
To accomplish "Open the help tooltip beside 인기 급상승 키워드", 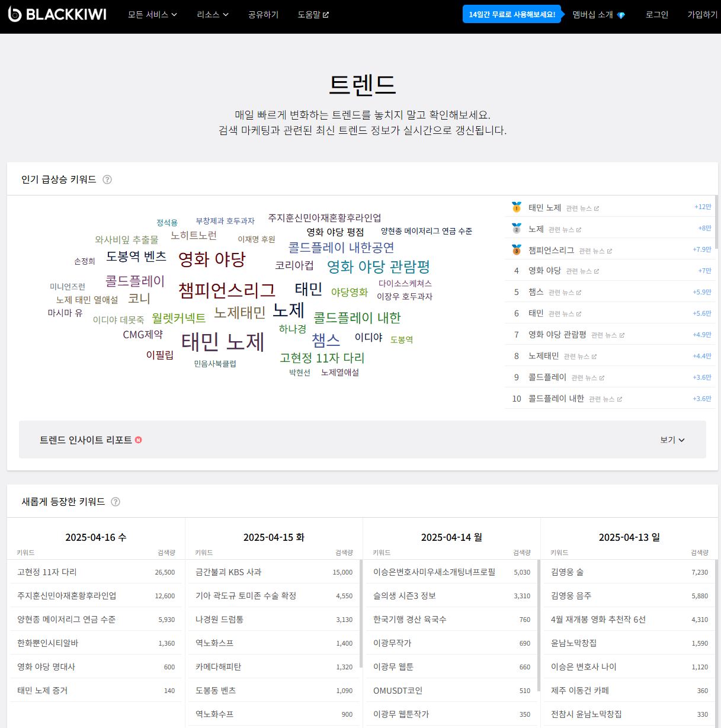I will click(x=107, y=179).
